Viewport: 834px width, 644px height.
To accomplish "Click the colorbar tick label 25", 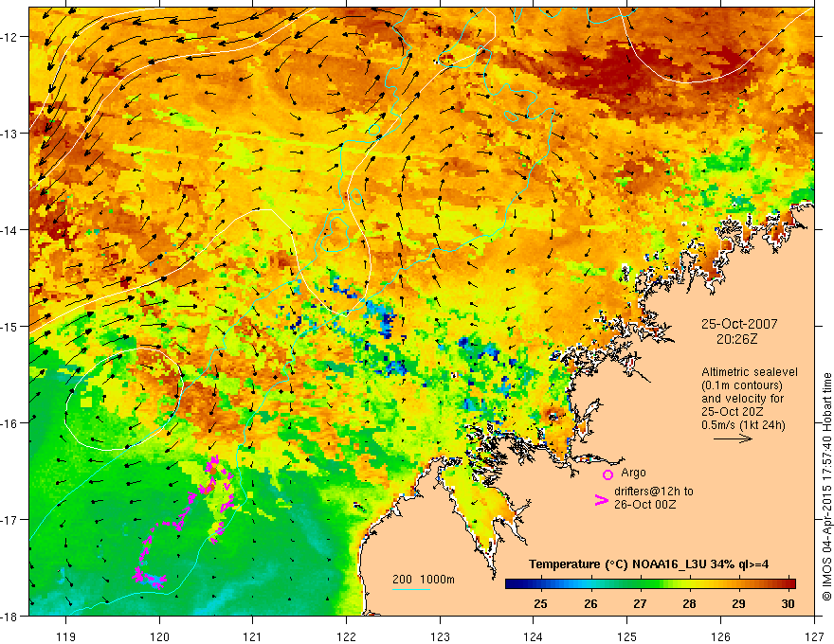I will [x=540, y=603].
